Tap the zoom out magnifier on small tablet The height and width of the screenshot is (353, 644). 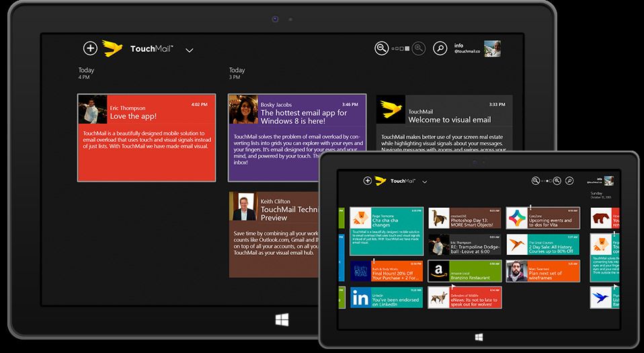pyautogui.click(x=535, y=181)
